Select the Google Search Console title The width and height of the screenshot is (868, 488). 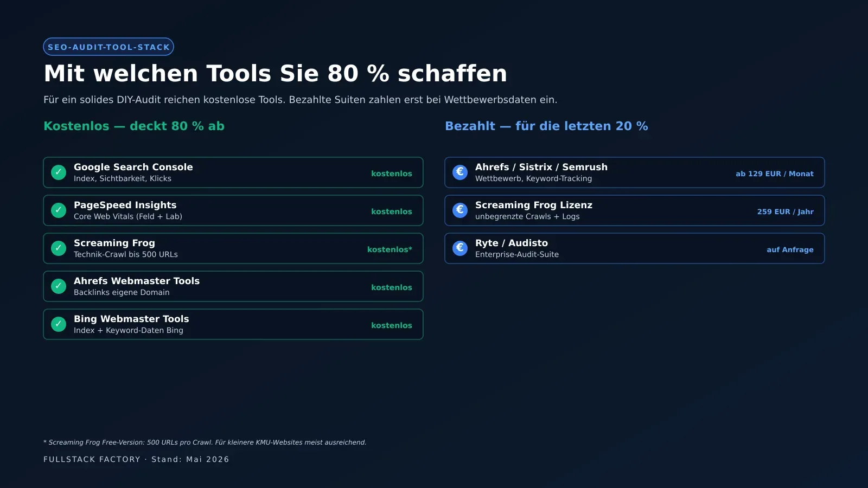pos(133,167)
